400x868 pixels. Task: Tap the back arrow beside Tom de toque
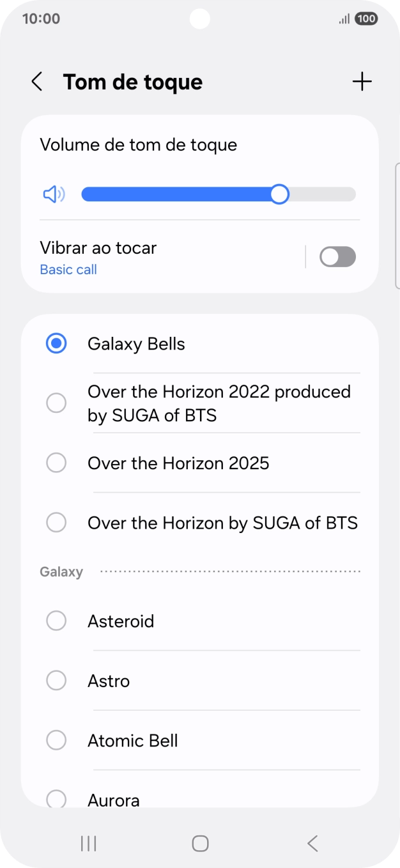(37, 82)
